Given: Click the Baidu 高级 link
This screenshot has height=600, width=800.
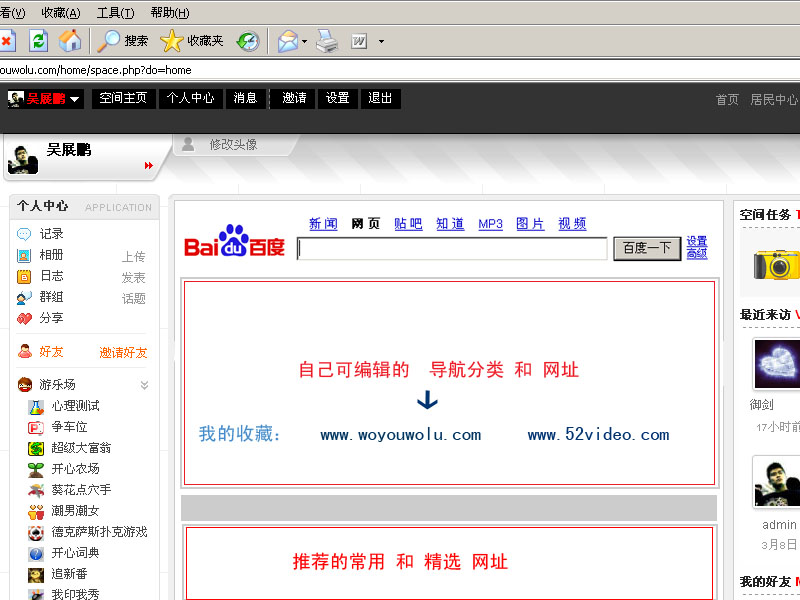Looking at the screenshot, I should pyautogui.click(x=697, y=254).
